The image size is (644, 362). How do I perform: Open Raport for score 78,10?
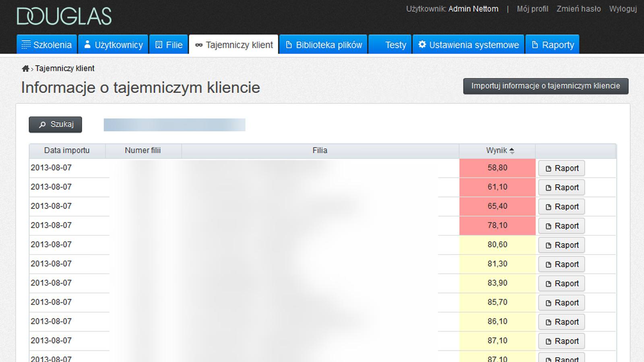(x=561, y=226)
